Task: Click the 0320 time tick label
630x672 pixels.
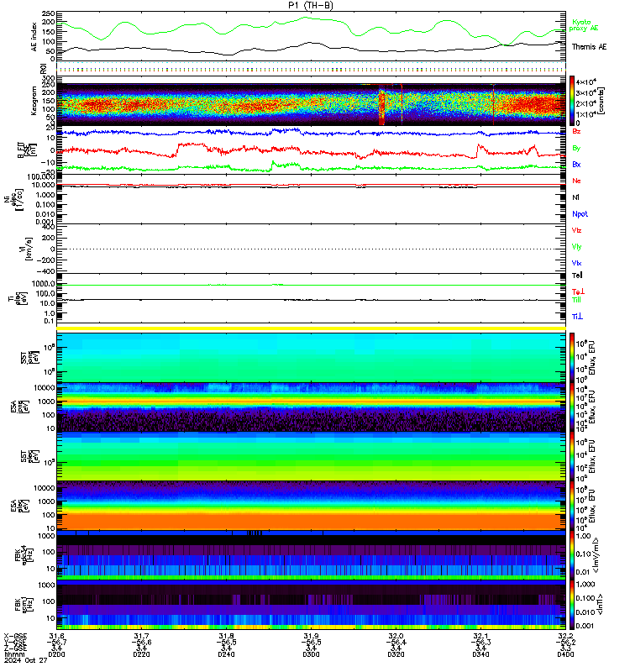Action: 396,654
